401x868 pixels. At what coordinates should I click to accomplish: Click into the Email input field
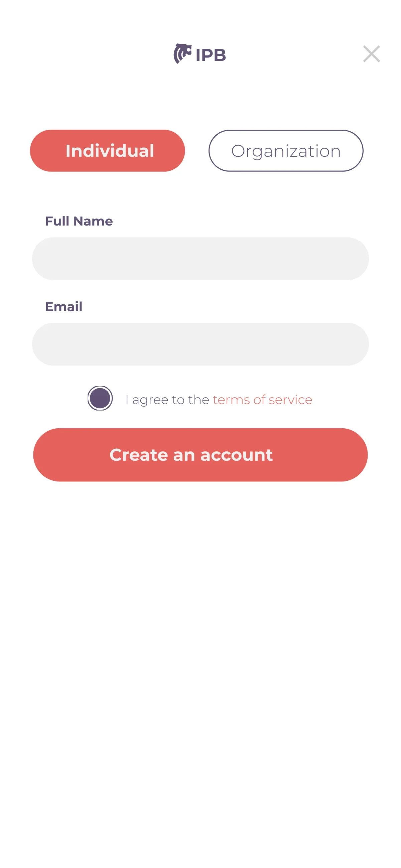tap(200, 344)
